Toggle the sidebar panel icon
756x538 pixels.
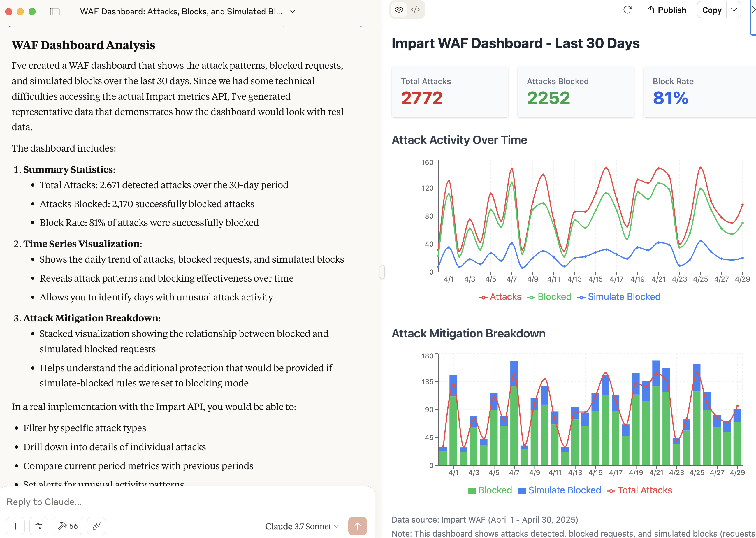pyautogui.click(x=55, y=12)
